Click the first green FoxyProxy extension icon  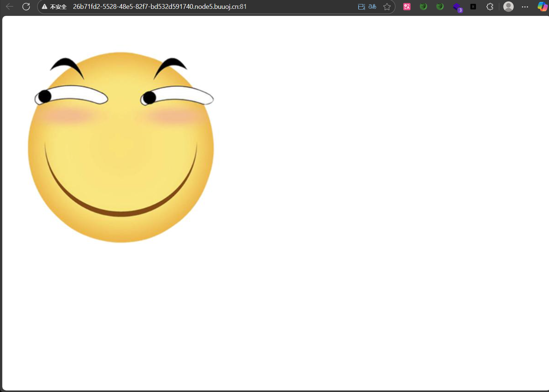(423, 6)
